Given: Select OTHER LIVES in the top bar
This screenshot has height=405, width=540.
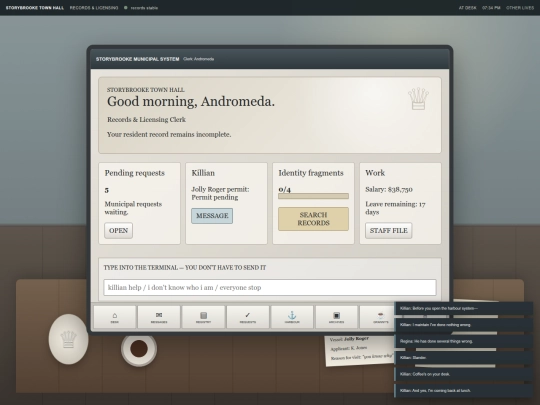Looking at the screenshot, I should pos(520,8).
